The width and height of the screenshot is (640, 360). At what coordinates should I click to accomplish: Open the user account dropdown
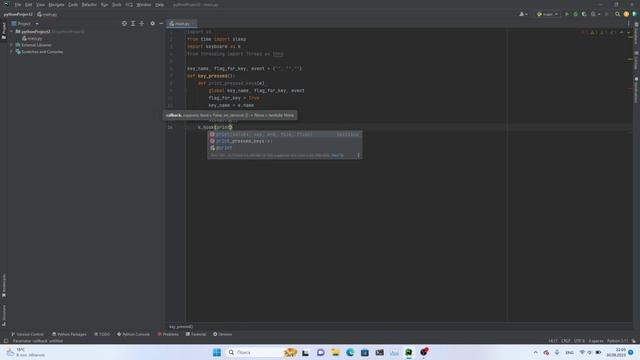(x=523, y=14)
